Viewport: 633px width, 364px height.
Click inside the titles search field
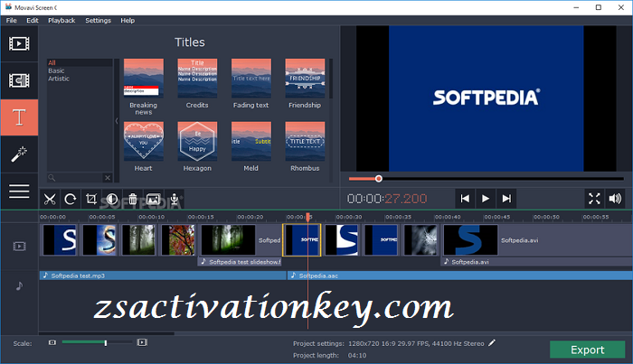(80, 178)
